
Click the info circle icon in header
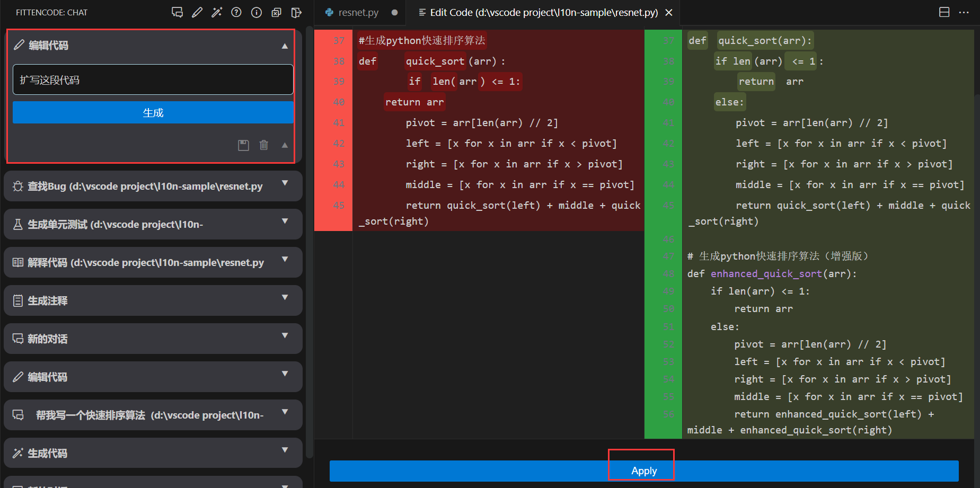(257, 12)
